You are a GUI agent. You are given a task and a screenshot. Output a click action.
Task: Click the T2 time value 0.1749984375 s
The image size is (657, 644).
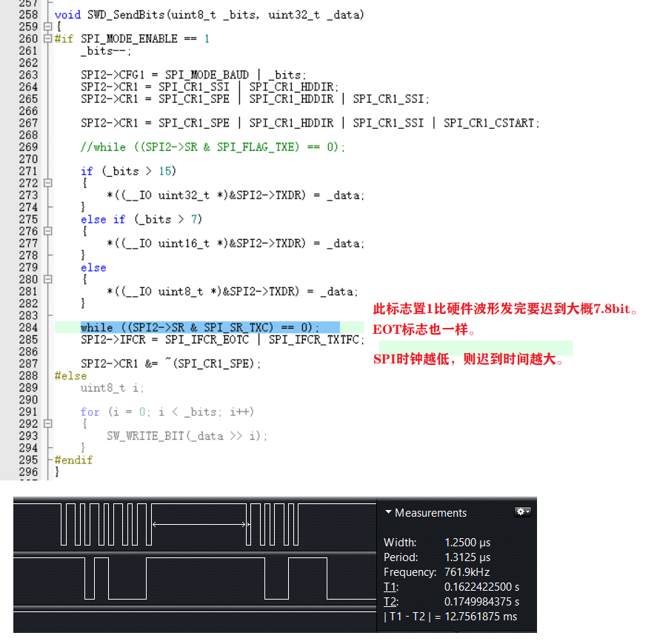pyautogui.click(x=482, y=602)
